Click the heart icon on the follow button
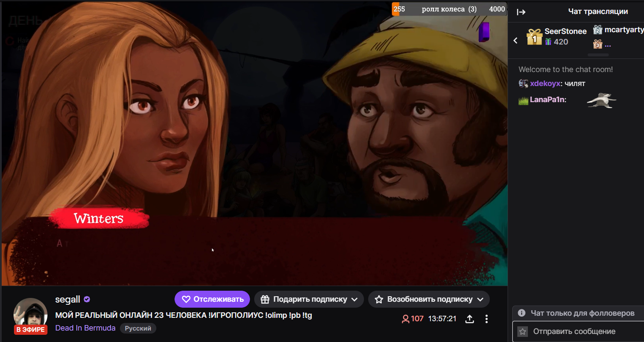The width and height of the screenshot is (644, 342). (186, 299)
